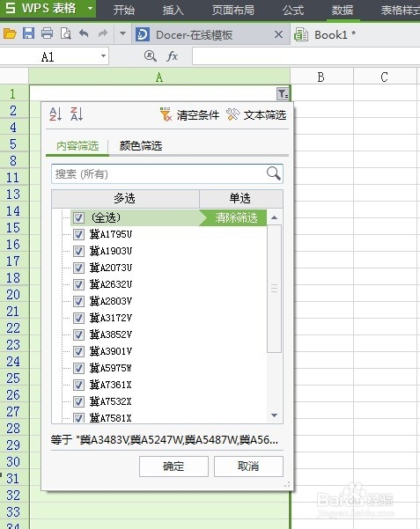Sort ascending A to Z
The width and height of the screenshot is (420, 529).
click(55, 114)
